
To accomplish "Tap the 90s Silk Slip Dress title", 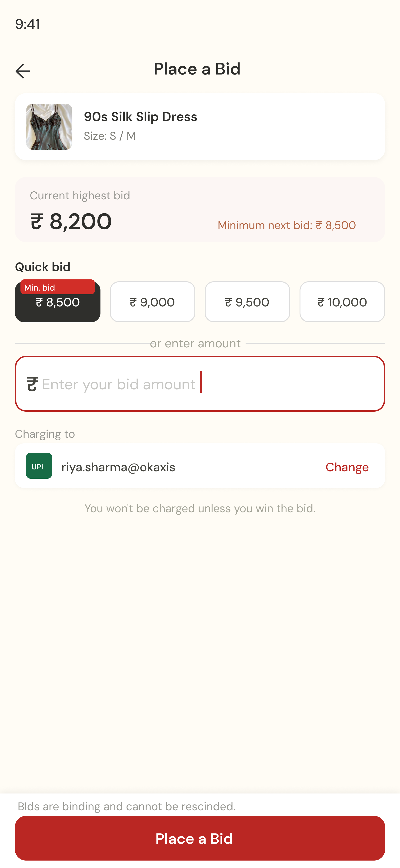I will 140,117.
